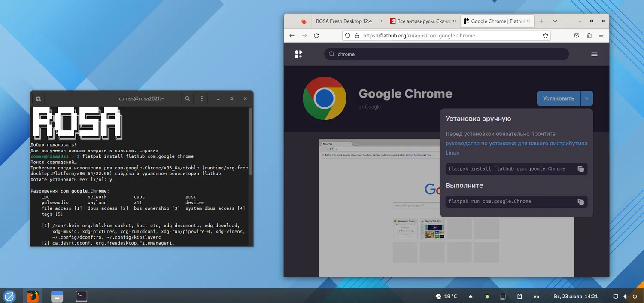Close the Все антивирусы tab
644x303 pixels.
[x=454, y=21]
